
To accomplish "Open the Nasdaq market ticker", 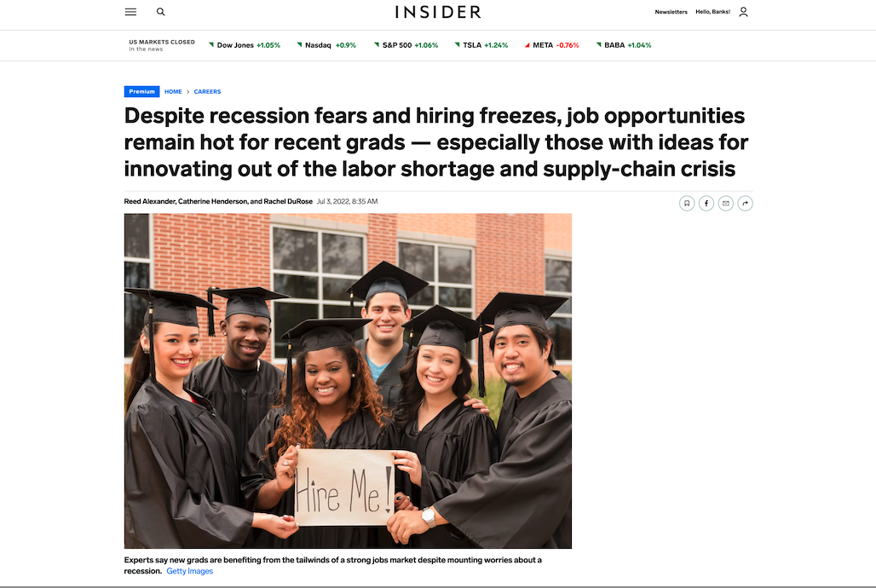I will click(326, 45).
